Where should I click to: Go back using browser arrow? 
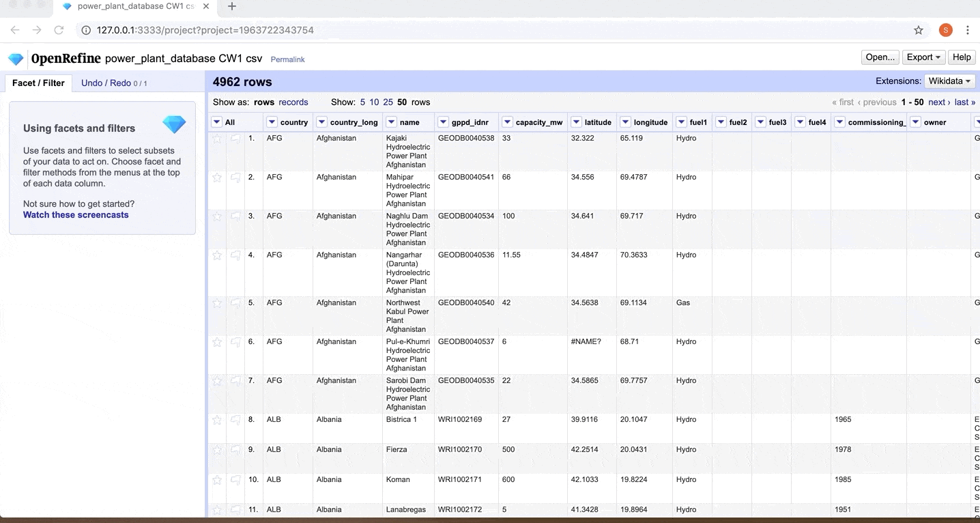pos(15,30)
